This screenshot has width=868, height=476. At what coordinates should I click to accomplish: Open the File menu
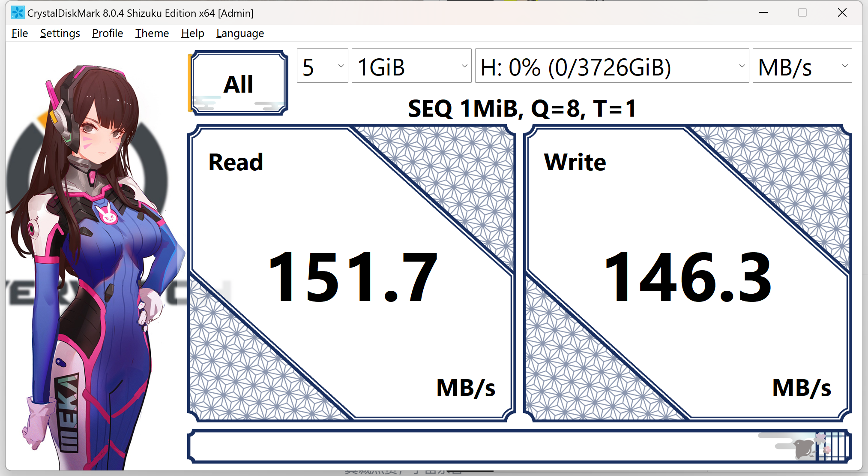[20, 33]
